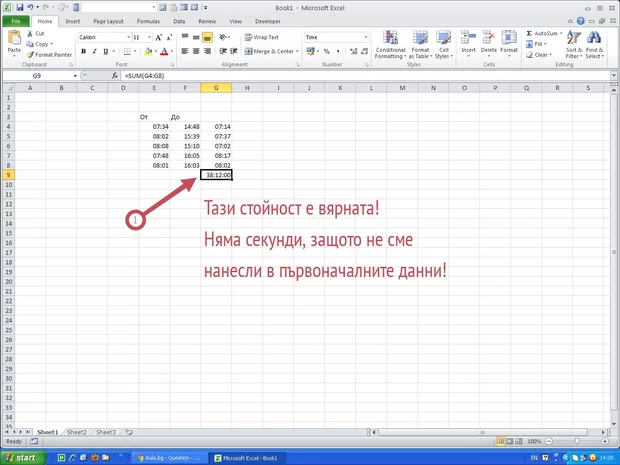Toggle bottom vertical alignment

tap(207, 38)
